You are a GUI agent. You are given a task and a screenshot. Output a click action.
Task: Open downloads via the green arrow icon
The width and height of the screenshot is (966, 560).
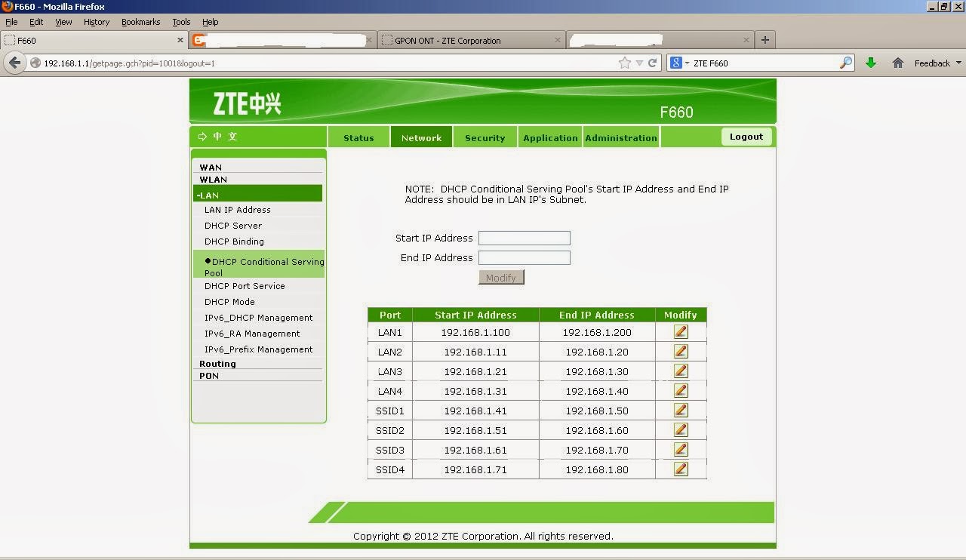coord(870,63)
